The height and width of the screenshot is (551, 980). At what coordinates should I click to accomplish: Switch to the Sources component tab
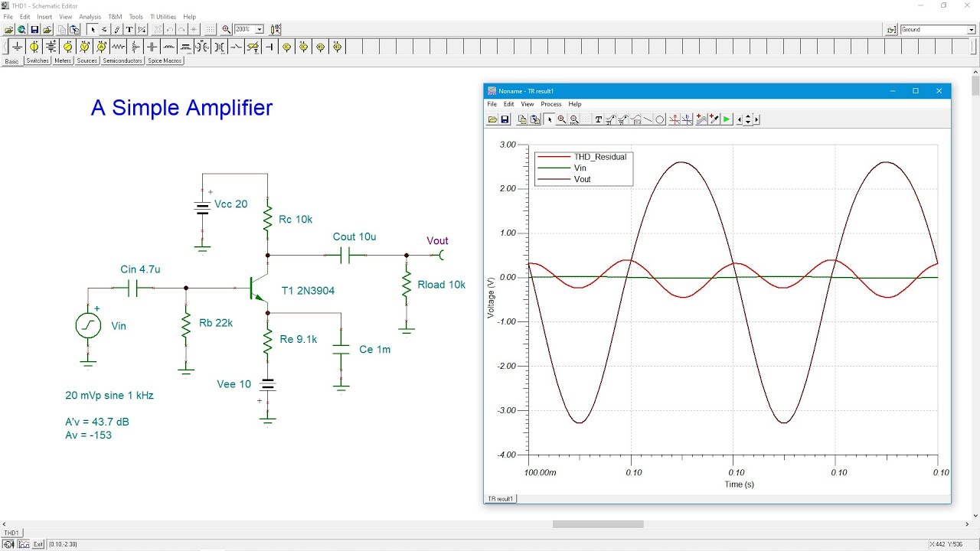coord(87,60)
